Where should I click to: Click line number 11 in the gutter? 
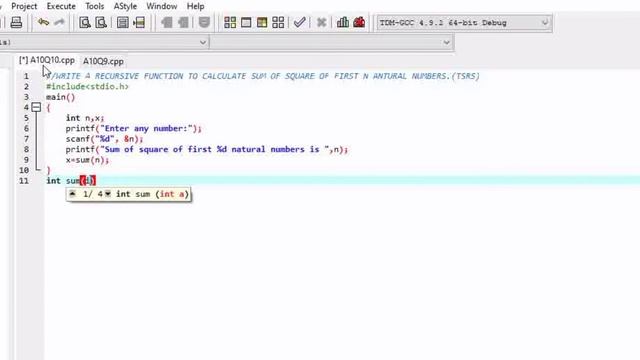24,181
